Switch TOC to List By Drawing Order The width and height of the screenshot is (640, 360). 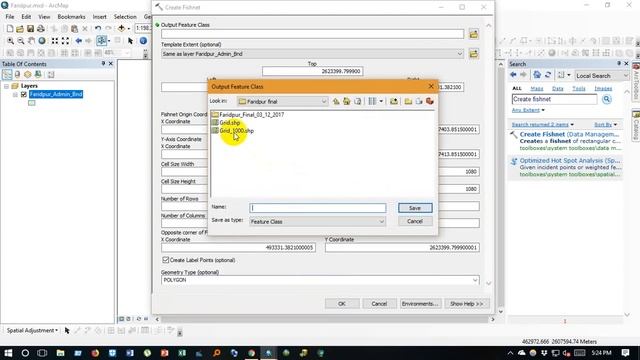click(x=7, y=74)
